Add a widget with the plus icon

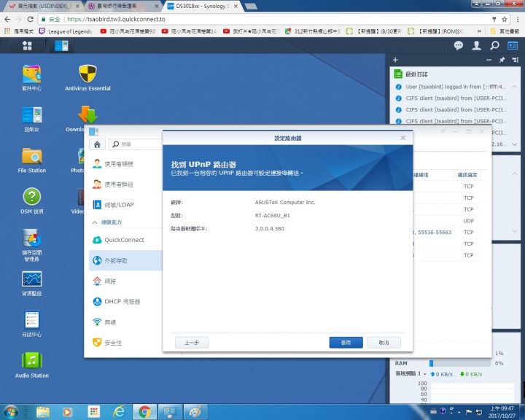pyautogui.click(x=395, y=60)
